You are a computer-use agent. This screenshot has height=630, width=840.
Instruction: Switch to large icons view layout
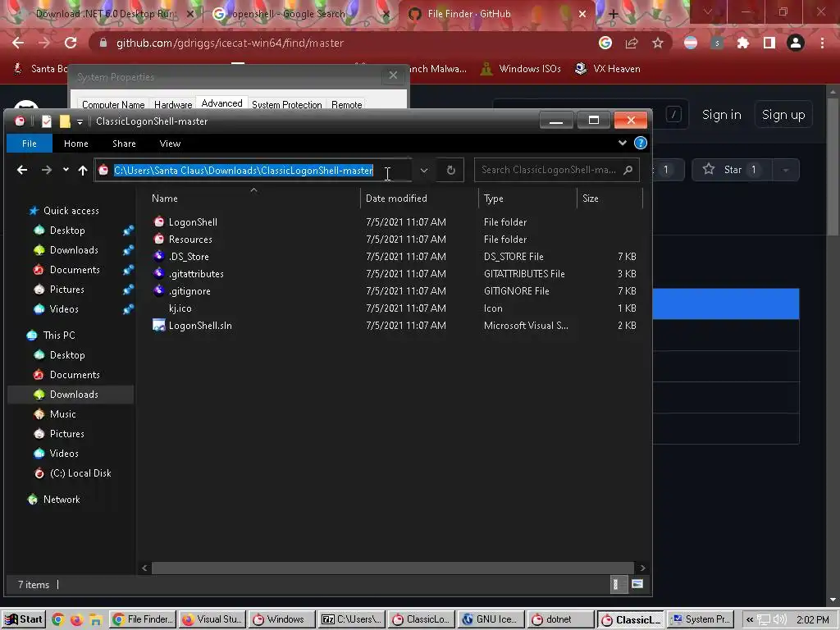click(x=637, y=584)
